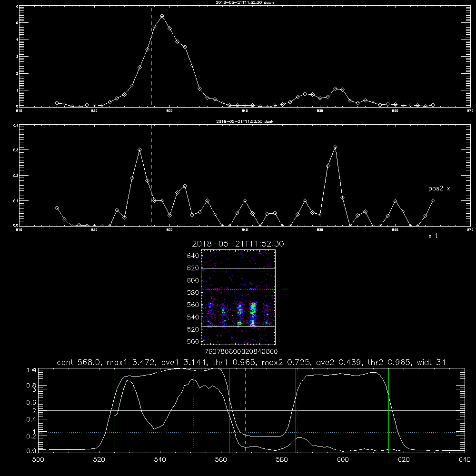Click the green vertical line at 525
Image resolution: width=476 pixels, height=476 pixels.
point(115,410)
